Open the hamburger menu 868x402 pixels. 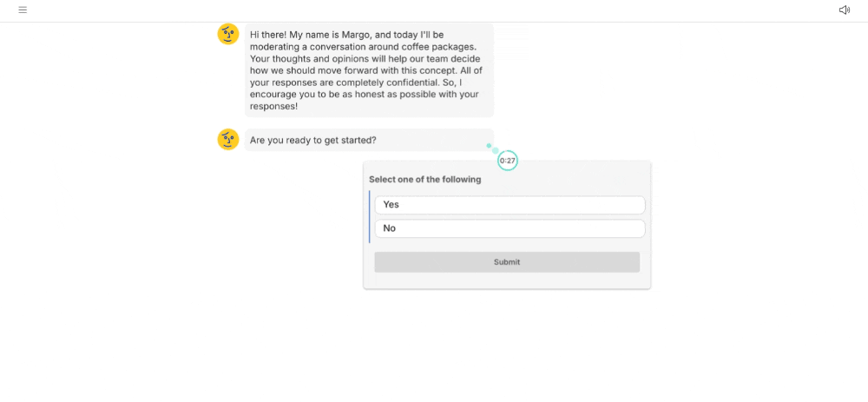[x=23, y=10]
